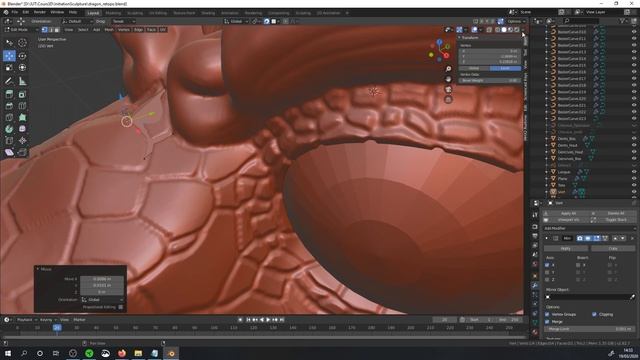Click the Apply All button
Viewport: 640px width, 360px height.
pos(568,213)
